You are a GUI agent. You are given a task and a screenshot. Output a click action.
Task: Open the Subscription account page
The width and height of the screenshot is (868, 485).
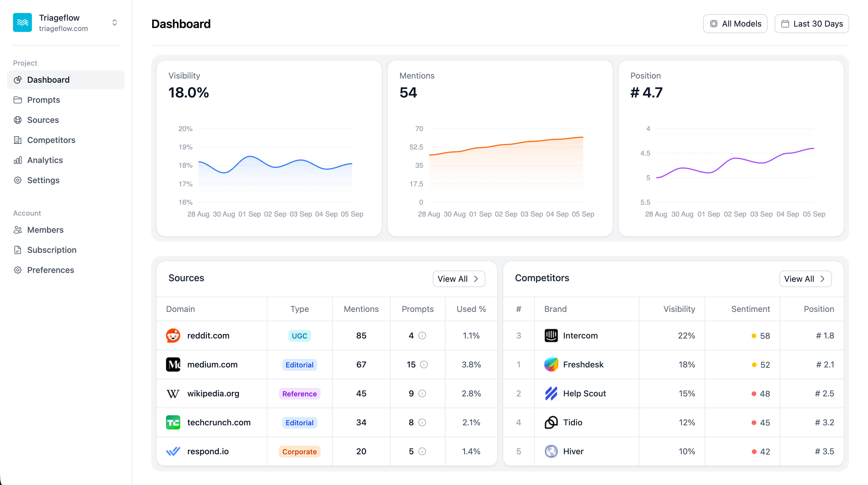52,250
